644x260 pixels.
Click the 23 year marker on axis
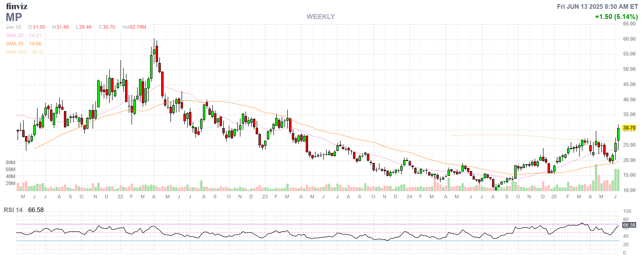[x=265, y=197]
